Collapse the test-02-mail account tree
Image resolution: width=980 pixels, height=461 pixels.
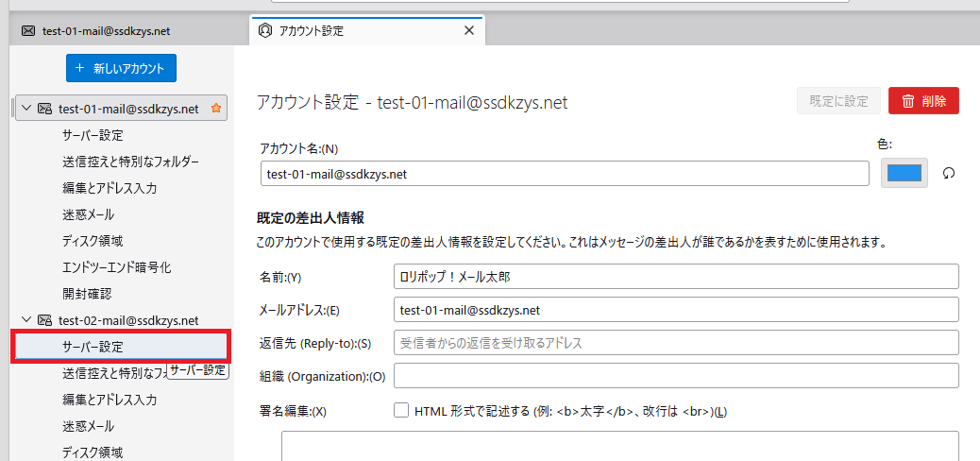[x=25, y=320]
